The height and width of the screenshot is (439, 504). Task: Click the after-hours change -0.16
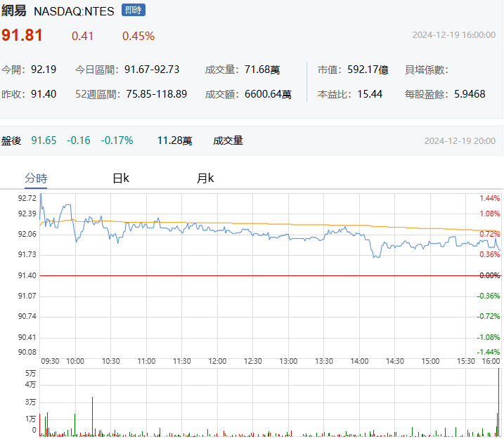coord(79,140)
